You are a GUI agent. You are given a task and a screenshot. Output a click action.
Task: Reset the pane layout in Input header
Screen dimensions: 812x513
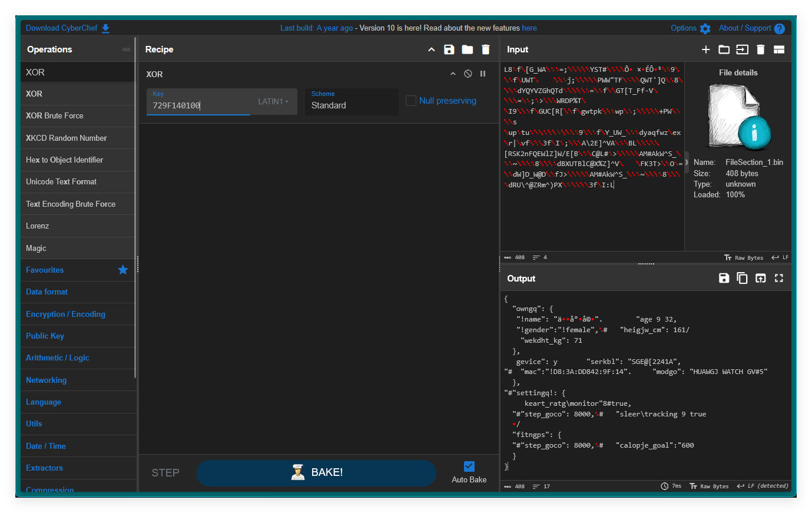pos(779,49)
